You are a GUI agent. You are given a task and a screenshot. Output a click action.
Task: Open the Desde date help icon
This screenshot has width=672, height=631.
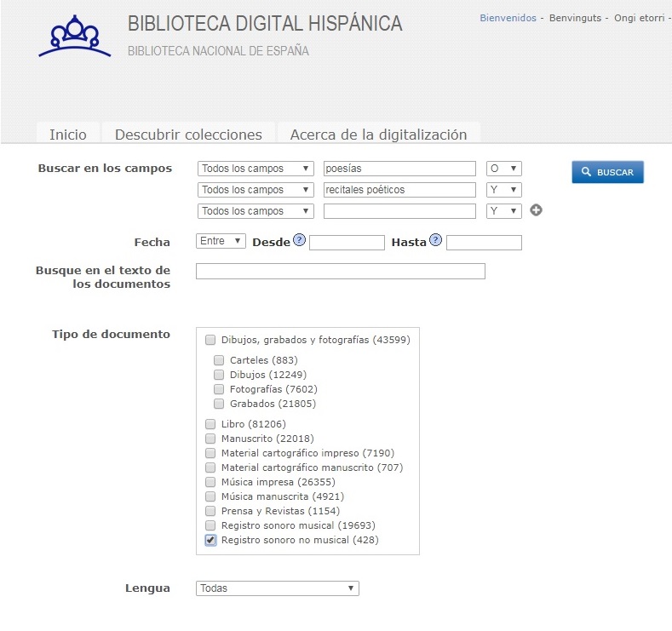299,240
